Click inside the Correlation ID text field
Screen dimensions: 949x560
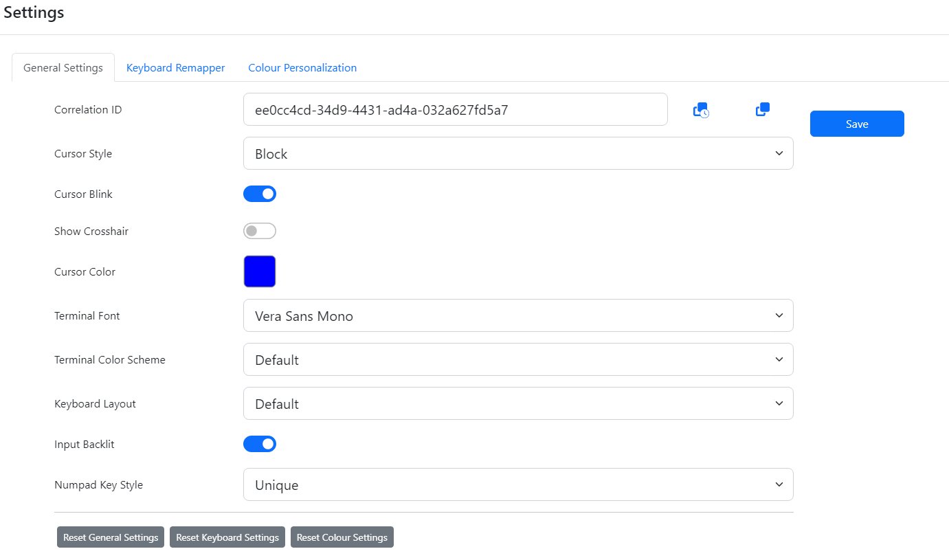(456, 109)
